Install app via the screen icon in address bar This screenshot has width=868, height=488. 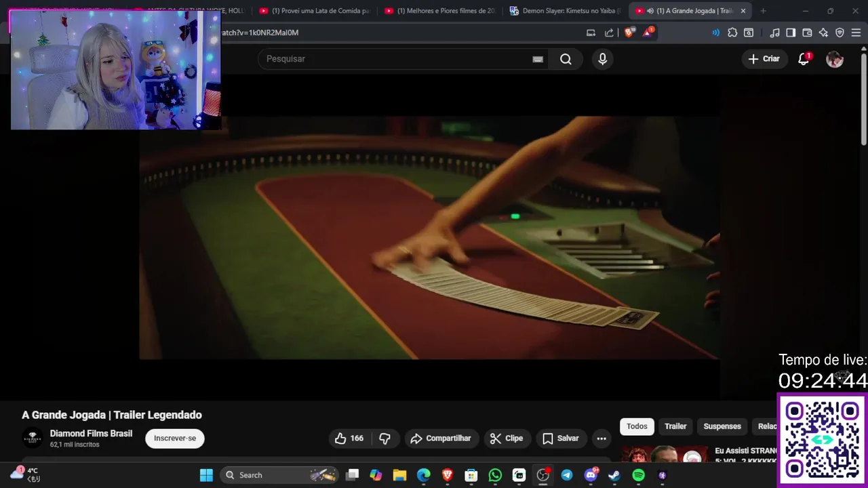coord(591,33)
